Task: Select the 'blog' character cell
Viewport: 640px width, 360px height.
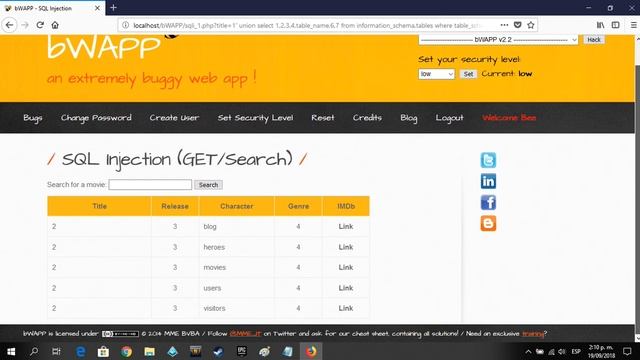Action: [x=237, y=227]
